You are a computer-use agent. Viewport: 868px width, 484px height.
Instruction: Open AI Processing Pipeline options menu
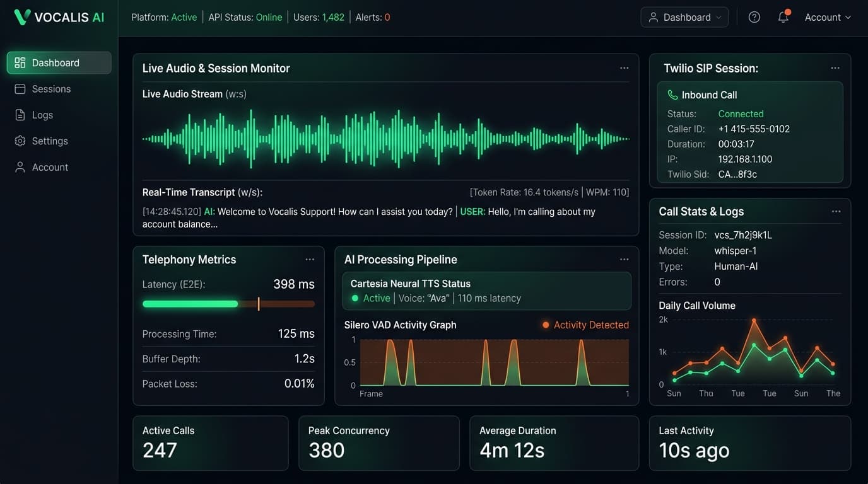(624, 260)
